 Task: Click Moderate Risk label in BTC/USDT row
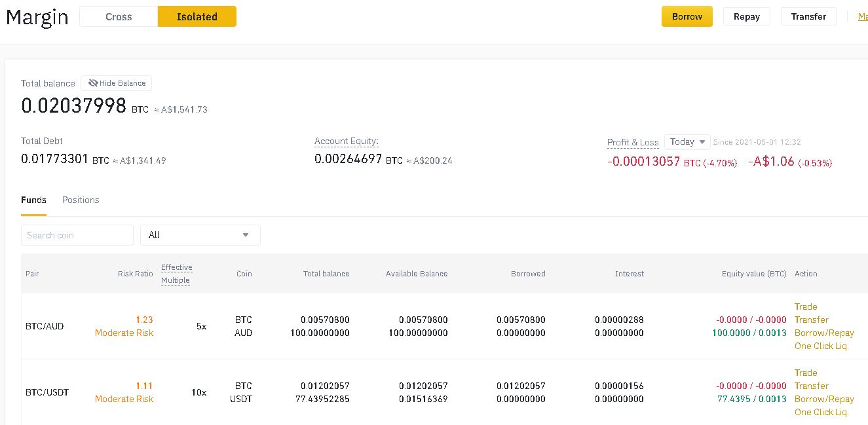(124, 399)
